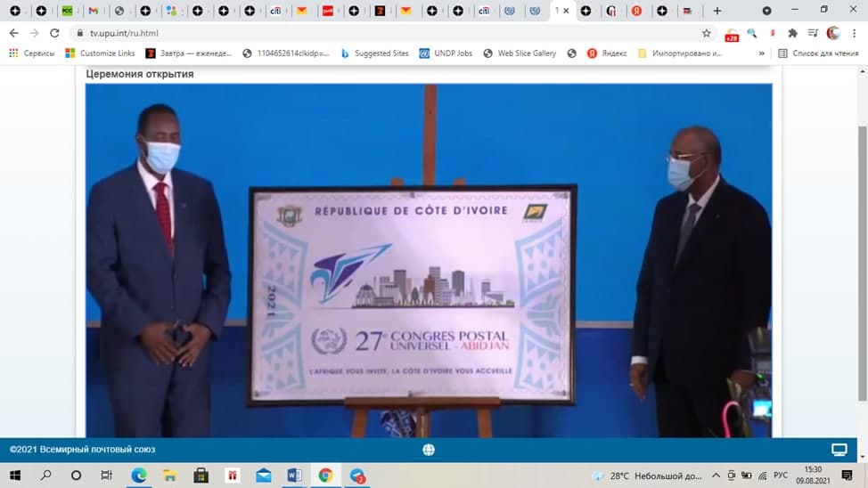Bookmark this page with the star
Viewport: 868px width, 488px height.
click(x=707, y=33)
